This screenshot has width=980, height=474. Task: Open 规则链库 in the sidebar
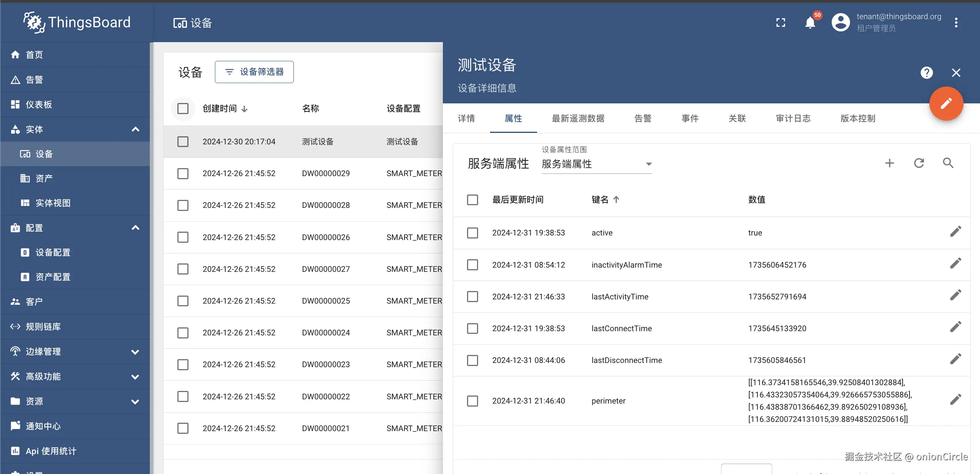43,327
